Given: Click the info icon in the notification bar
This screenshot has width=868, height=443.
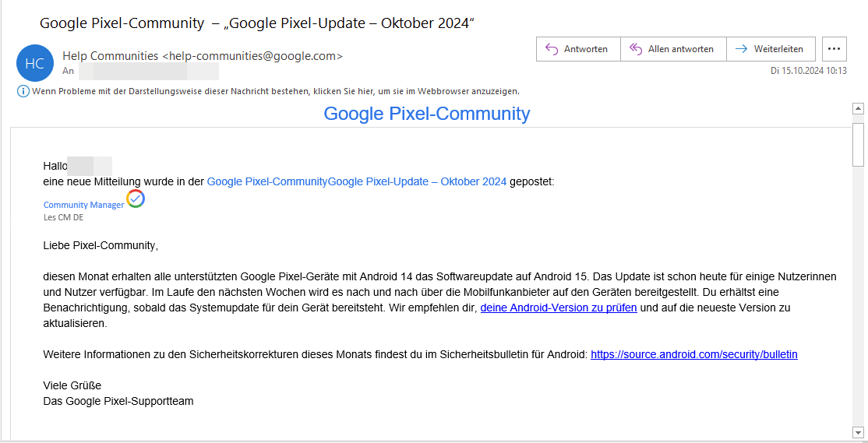Looking at the screenshot, I should coord(23,91).
